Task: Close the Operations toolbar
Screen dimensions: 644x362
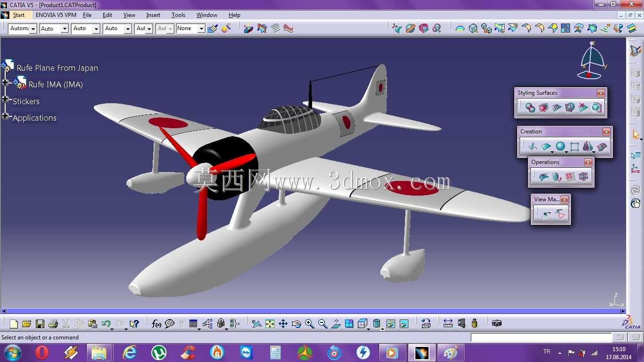Action: point(588,163)
